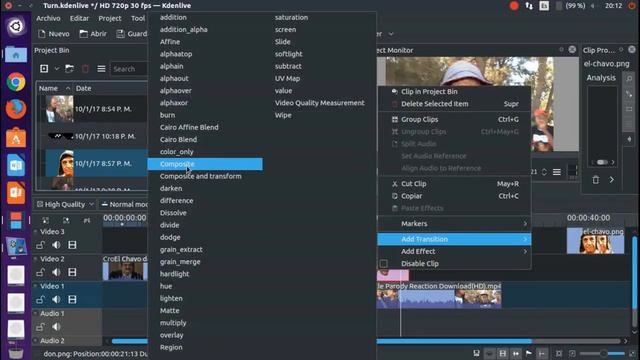
Task: Mute audio on Video 1 track
Action: (x=56, y=300)
